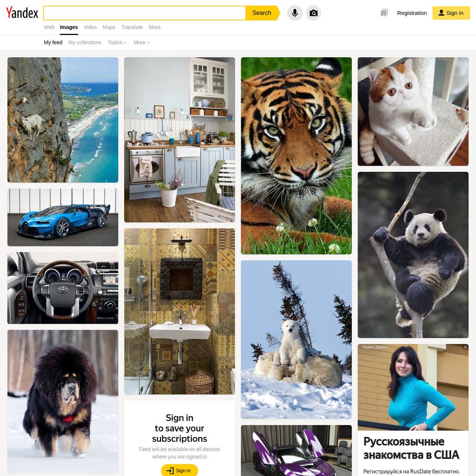The width and height of the screenshot is (476, 476).
Task: Open the Maps tab
Action: tap(109, 27)
